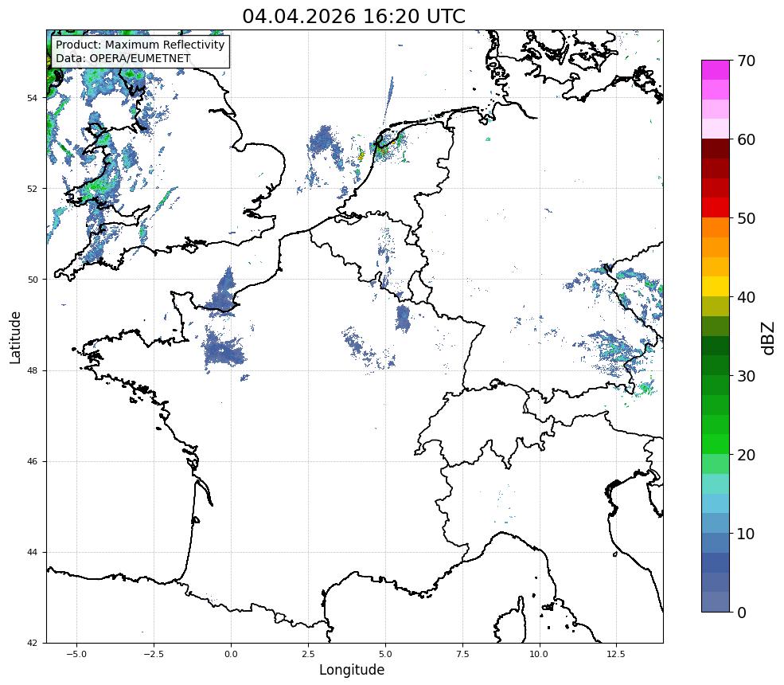Click the green echo cluster over Wales
784x685 pixels.
[x=100, y=184]
